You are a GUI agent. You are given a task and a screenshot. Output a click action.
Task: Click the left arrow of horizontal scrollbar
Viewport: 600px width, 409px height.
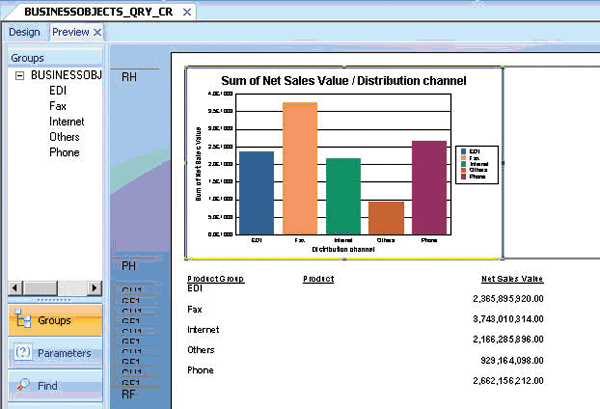coord(13,288)
